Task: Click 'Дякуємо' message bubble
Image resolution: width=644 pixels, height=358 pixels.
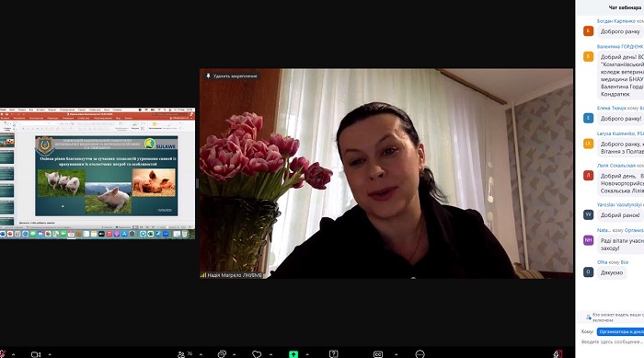Action: [x=612, y=272]
